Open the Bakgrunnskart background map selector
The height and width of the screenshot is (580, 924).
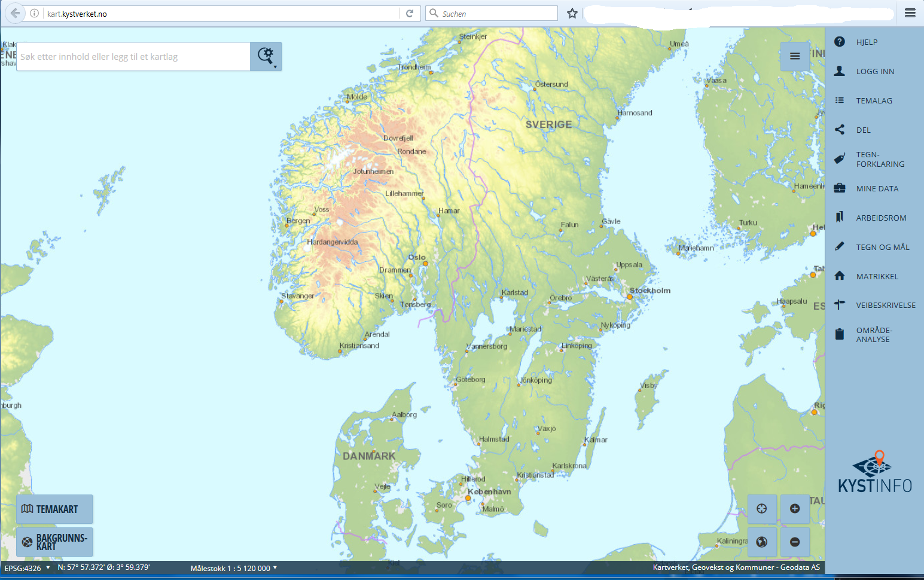(x=54, y=542)
